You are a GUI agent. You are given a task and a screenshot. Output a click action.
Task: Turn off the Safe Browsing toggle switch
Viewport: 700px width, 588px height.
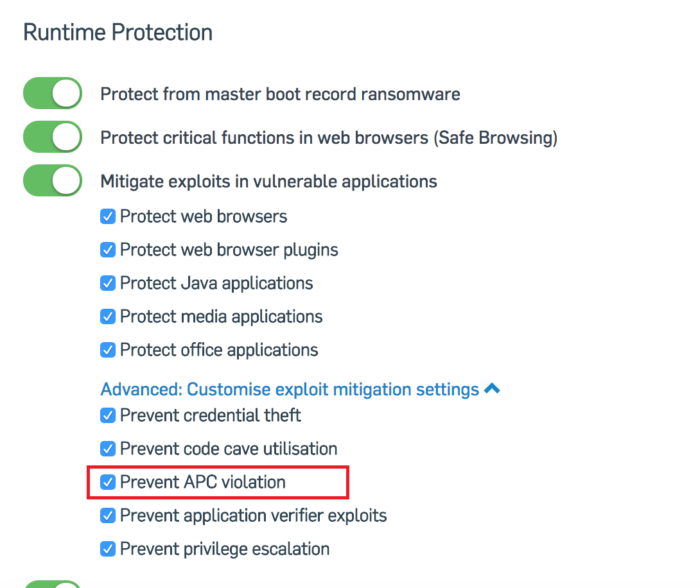point(53,137)
